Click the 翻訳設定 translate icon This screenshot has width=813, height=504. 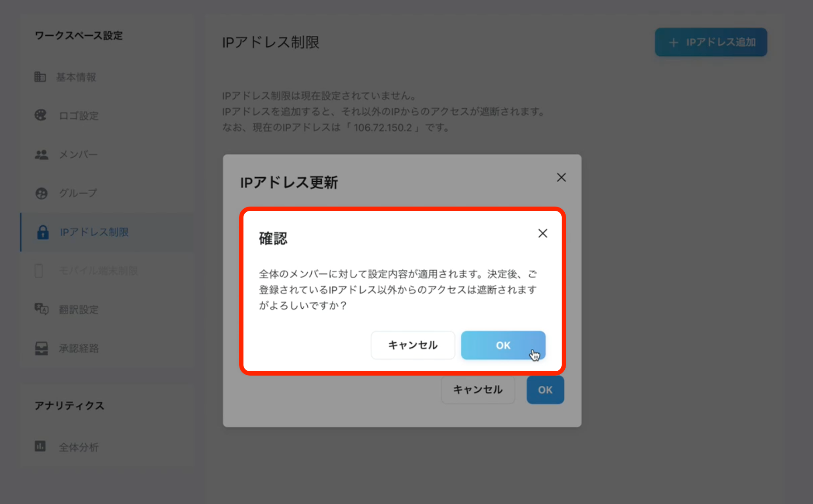42,309
